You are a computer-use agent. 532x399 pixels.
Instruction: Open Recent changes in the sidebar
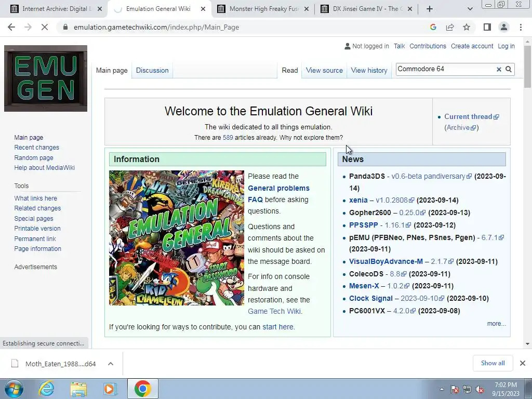pyautogui.click(x=37, y=147)
